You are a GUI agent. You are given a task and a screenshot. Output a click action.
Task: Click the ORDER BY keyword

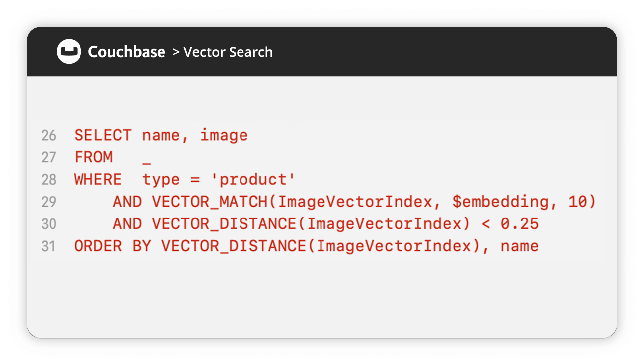(113, 246)
